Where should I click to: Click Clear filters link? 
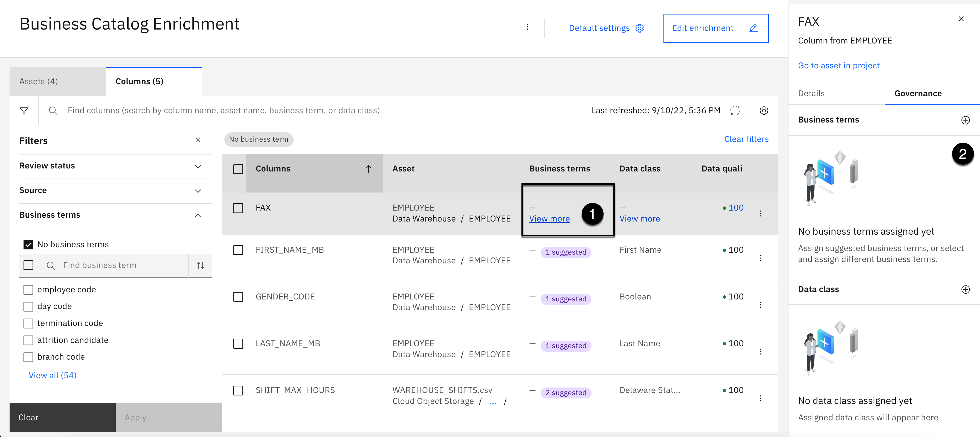click(x=746, y=139)
